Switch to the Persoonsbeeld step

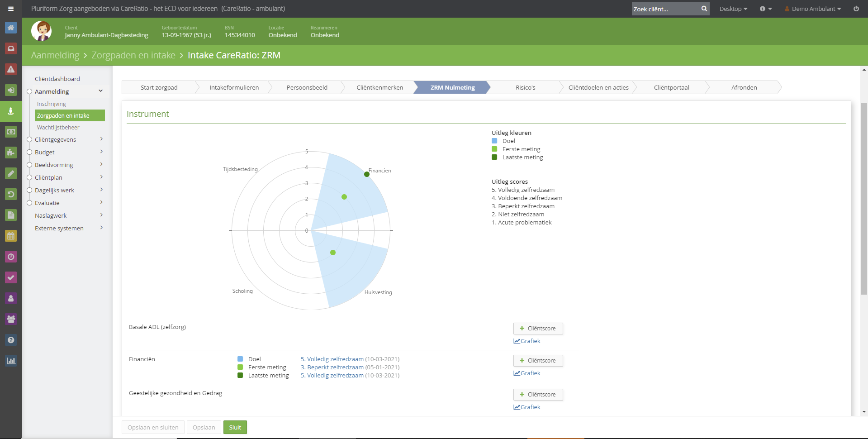coord(307,87)
